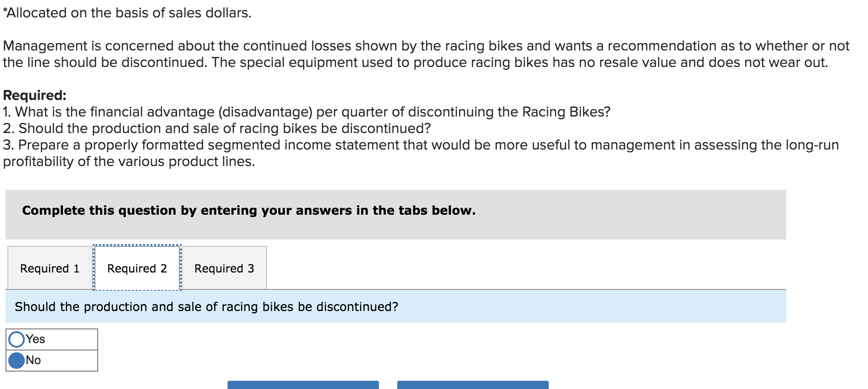This screenshot has height=389, width=868.
Task: Select the Yes radio button
Action: coord(17,339)
